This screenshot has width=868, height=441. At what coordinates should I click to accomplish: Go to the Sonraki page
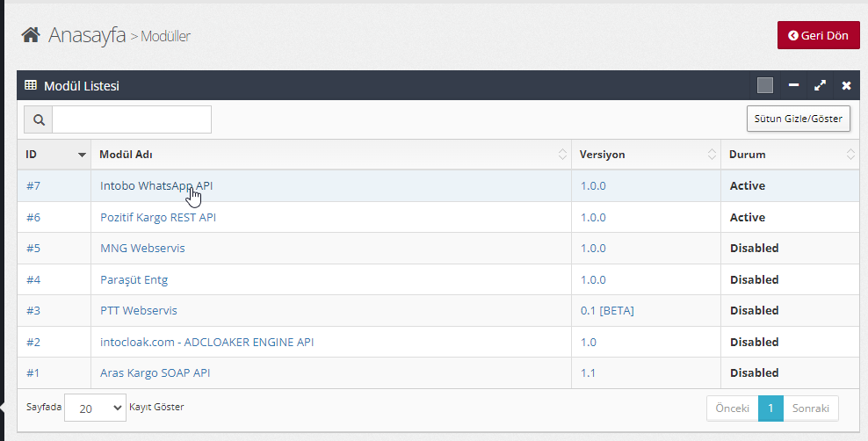(810, 408)
